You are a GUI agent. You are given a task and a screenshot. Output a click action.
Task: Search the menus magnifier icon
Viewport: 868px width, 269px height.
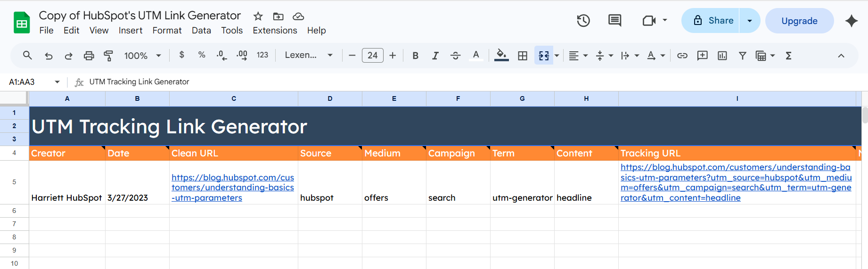coord(27,56)
